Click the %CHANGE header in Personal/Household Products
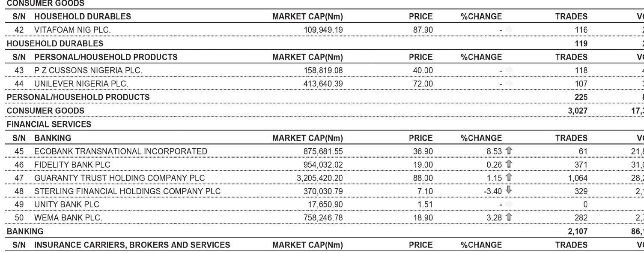This screenshot has height=253, width=644. coord(481,57)
